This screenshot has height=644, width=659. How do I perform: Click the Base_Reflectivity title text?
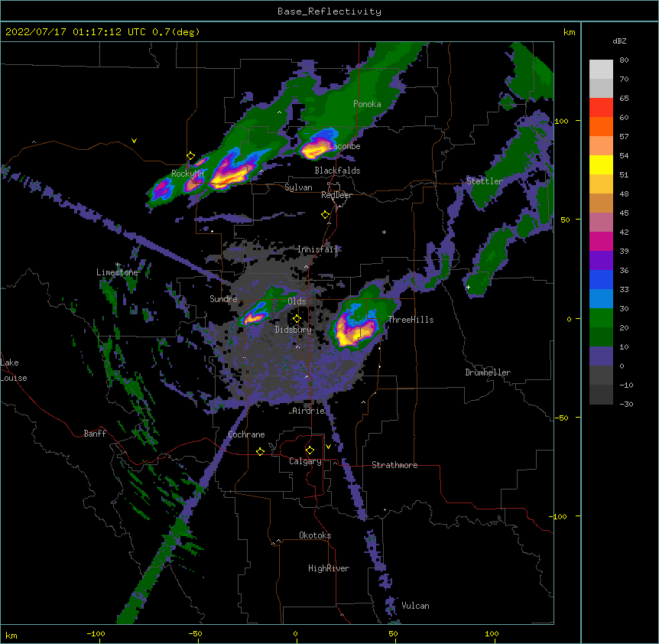tap(329, 11)
